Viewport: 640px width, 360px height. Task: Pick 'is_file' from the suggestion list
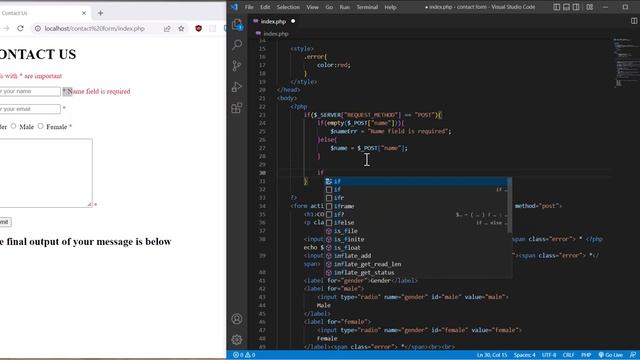point(416,231)
